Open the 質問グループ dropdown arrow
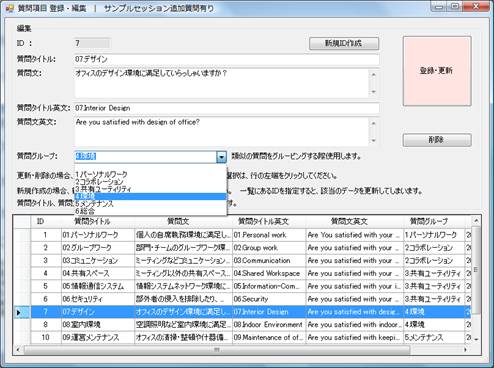494x368 pixels. (221, 157)
